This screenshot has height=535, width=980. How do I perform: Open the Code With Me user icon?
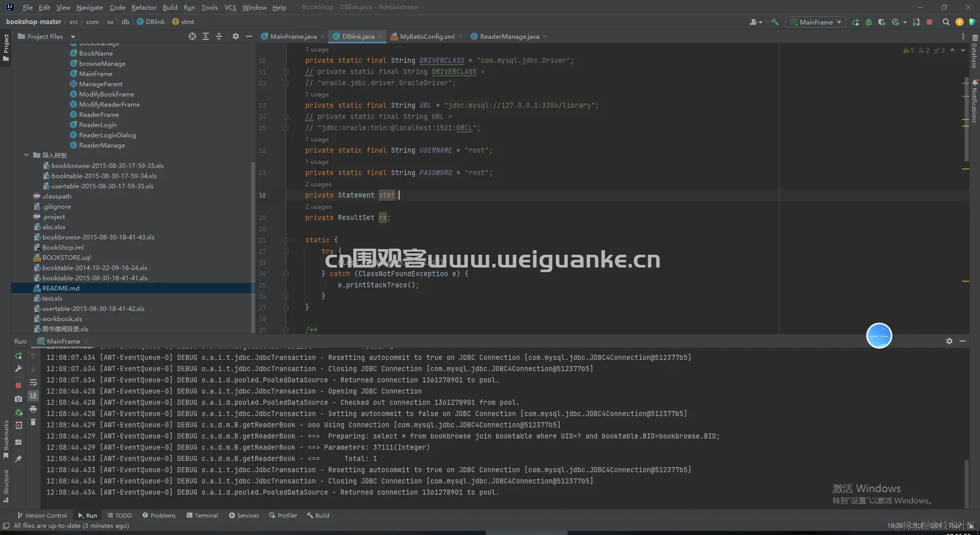(x=753, y=22)
